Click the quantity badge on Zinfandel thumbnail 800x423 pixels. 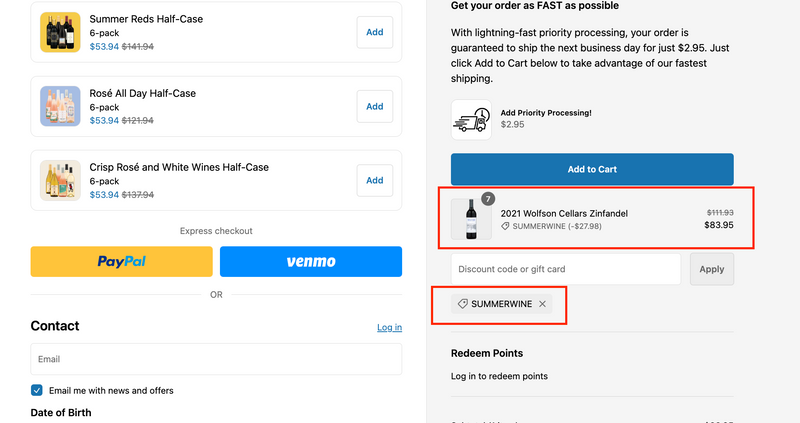point(488,198)
